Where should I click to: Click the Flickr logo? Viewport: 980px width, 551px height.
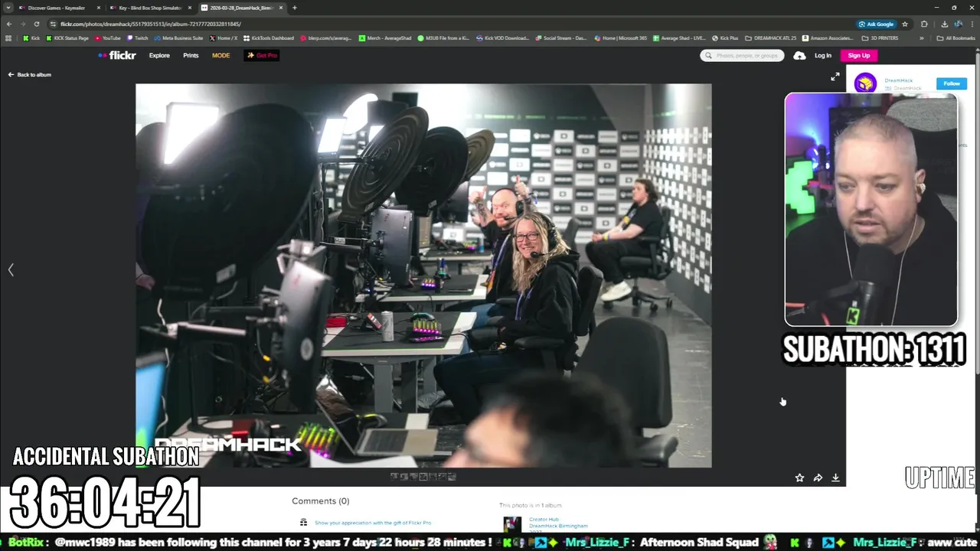click(117, 55)
